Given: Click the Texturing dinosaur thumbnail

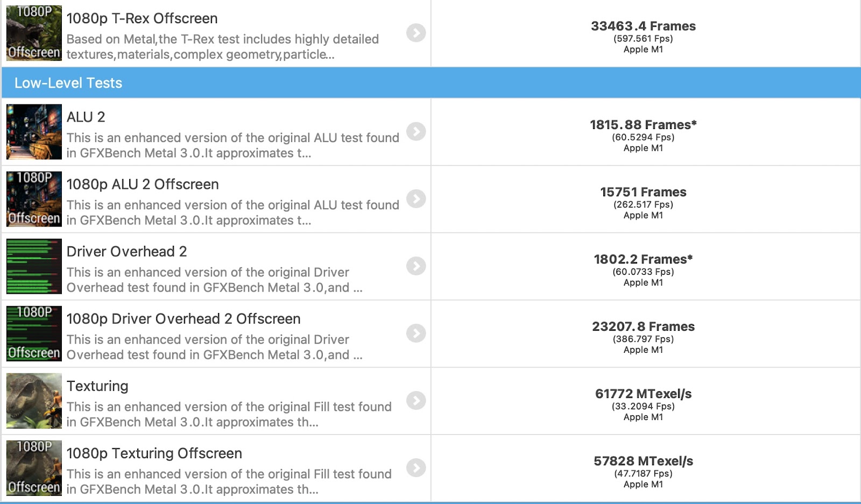Looking at the screenshot, I should pos(34,401).
